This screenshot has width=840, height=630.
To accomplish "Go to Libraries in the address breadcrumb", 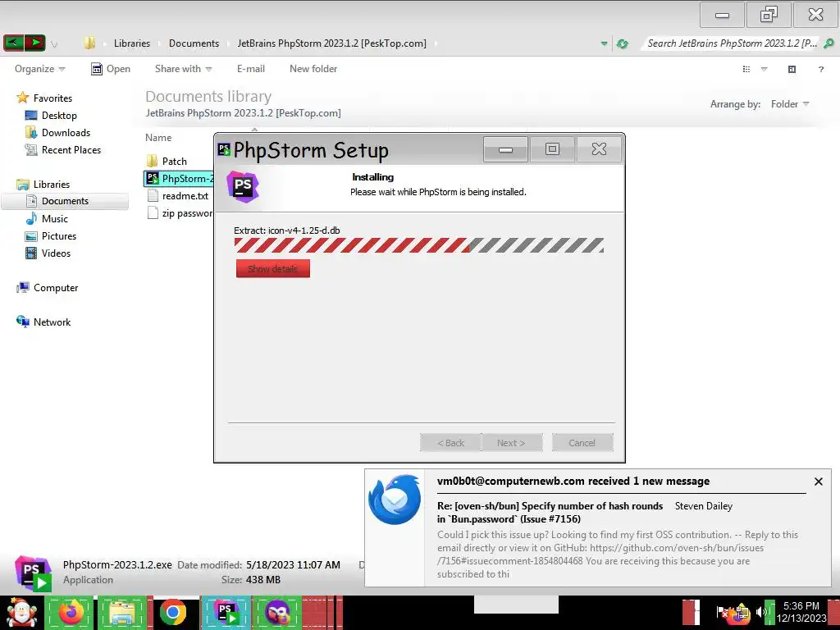I will pyautogui.click(x=132, y=43).
